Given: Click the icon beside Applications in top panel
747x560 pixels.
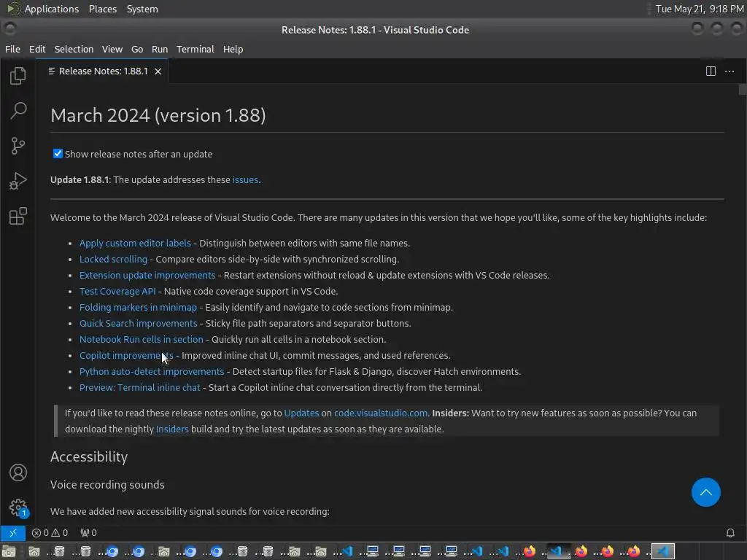Looking at the screenshot, I should click(x=13, y=9).
